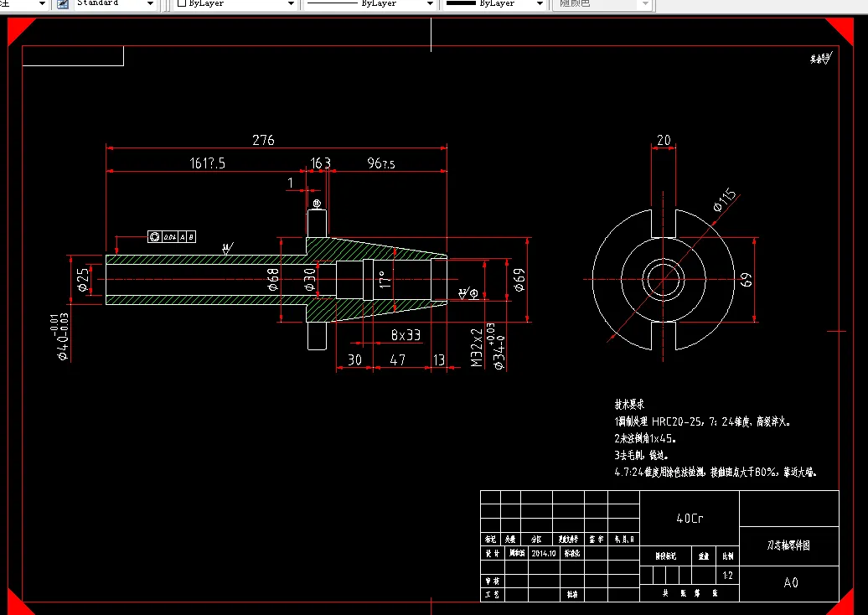Select the 30 bottom dimension text
868x615 pixels.
pos(354,359)
